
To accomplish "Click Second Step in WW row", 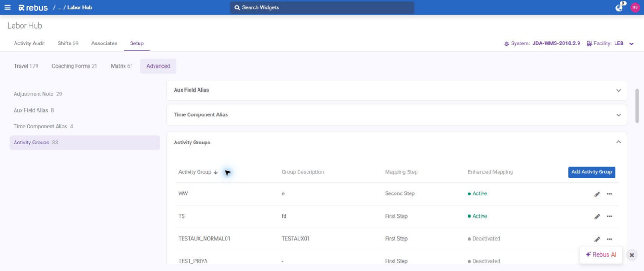I will click(400, 193).
